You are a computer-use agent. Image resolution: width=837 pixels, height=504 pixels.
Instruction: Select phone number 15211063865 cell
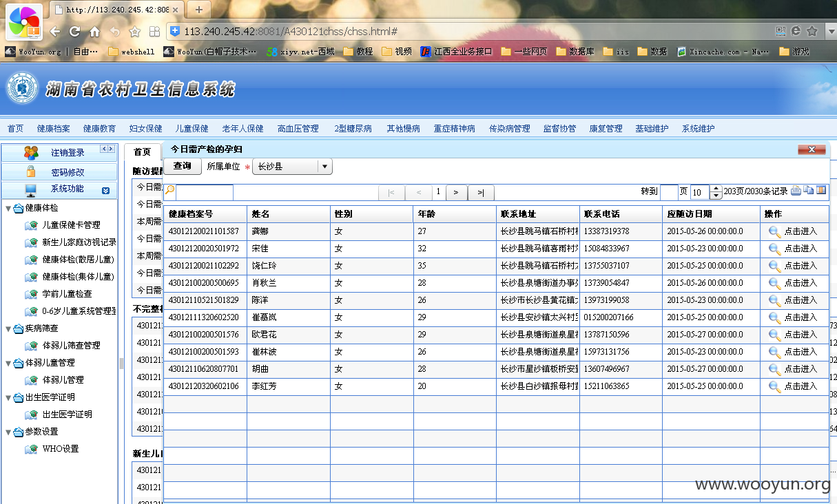(x=621, y=386)
